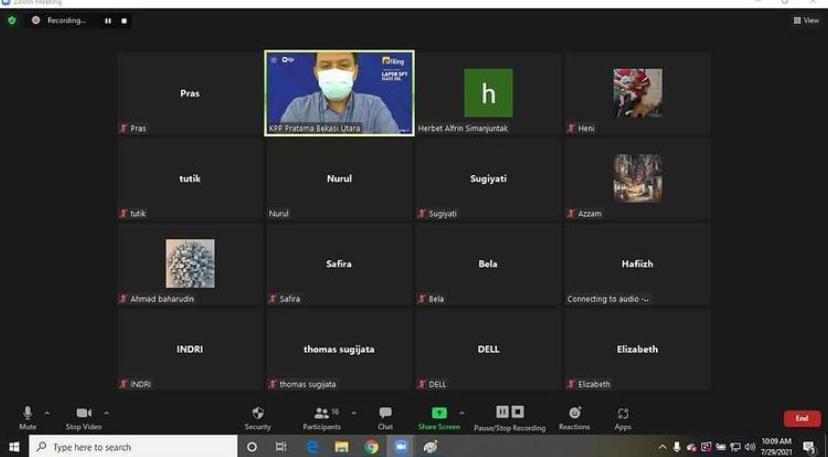Click the green Share Screen icon
This screenshot has width=828, height=457.
pos(439,413)
